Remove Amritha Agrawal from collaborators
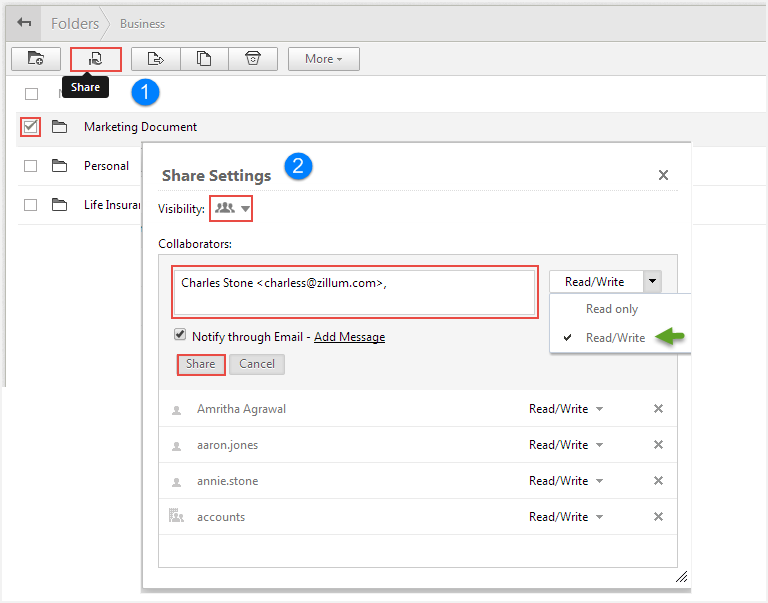This screenshot has width=768, height=603. click(658, 409)
